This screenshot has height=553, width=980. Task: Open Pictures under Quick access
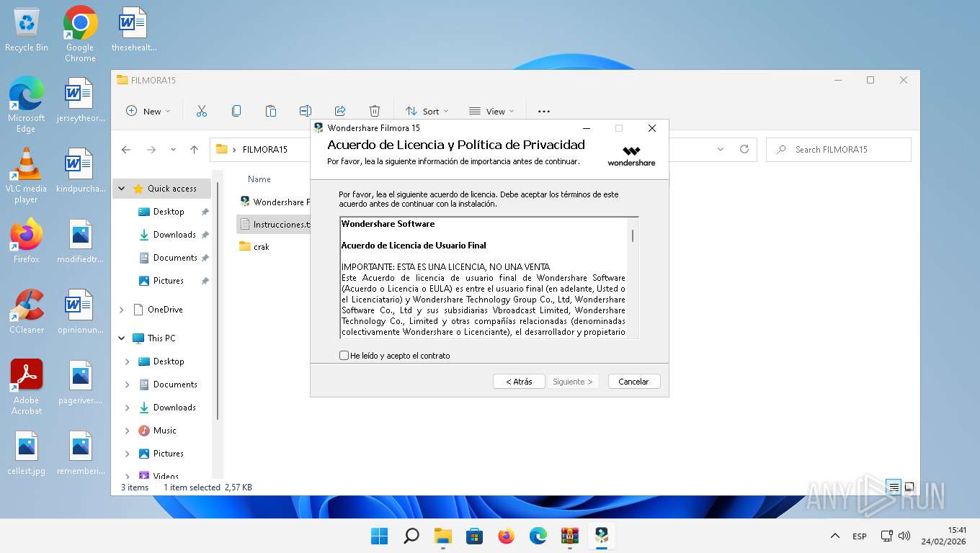click(x=169, y=281)
